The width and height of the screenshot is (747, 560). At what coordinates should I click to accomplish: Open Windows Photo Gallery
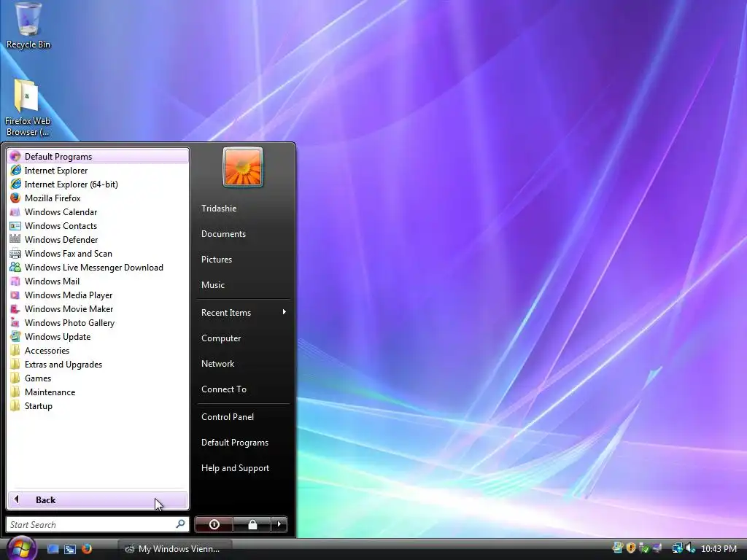click(x=98, y=322)
